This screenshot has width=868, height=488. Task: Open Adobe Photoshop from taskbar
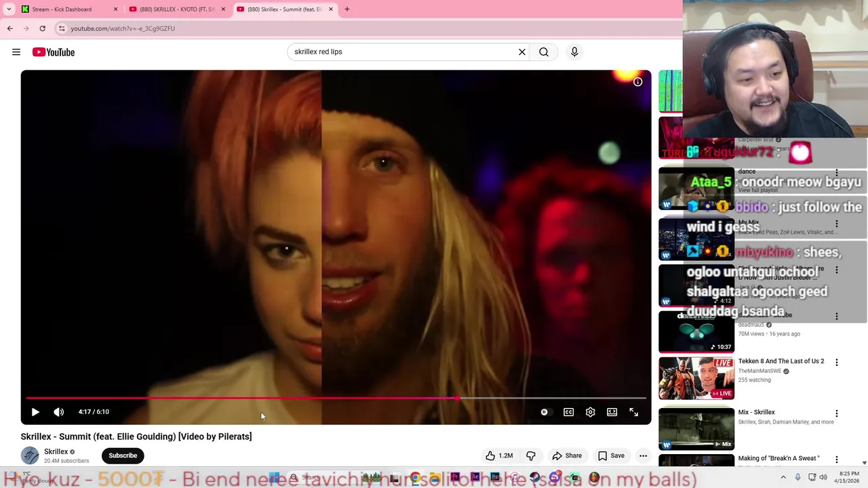point(495,477)
